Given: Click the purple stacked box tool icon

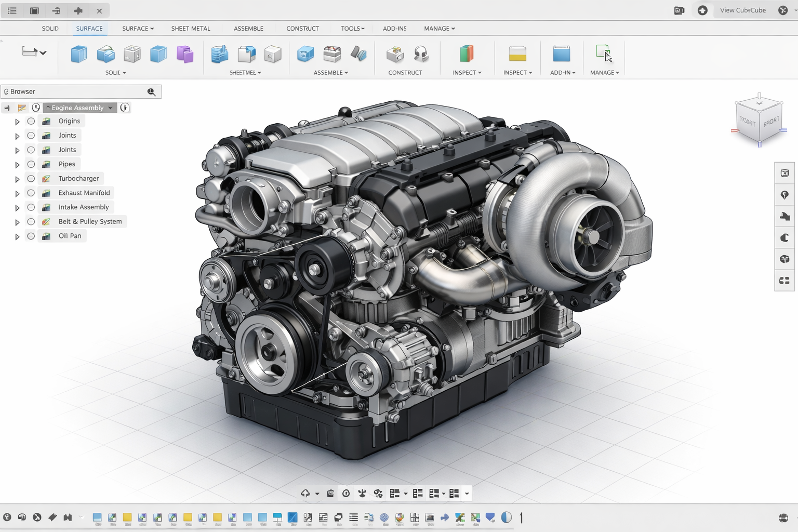Looking at the screenshot, I should (185, 54).
